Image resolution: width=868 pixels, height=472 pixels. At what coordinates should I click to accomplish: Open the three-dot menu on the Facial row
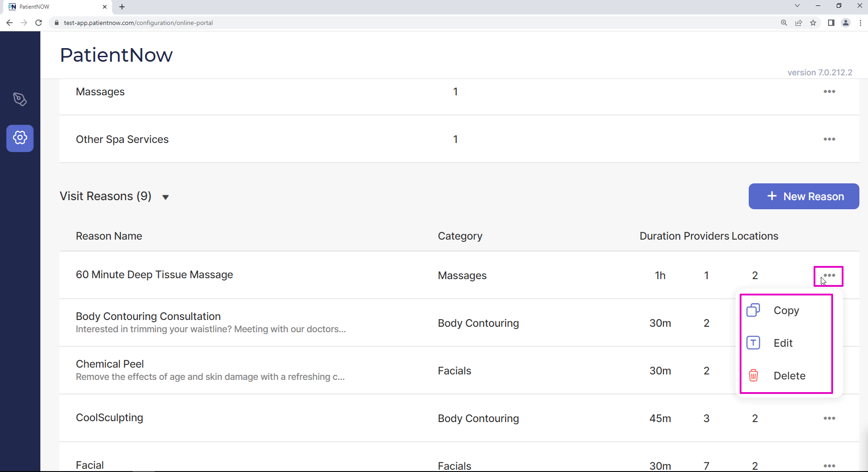[x=830, y=465]
